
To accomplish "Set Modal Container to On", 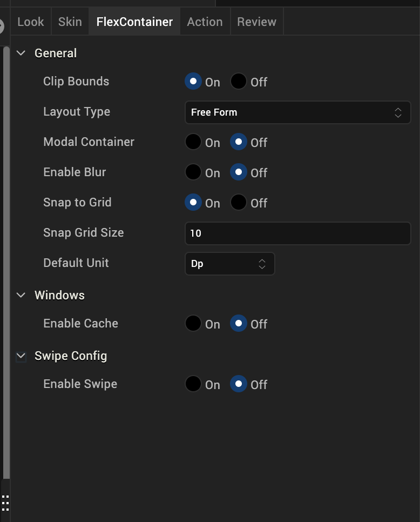I will 193,142.
